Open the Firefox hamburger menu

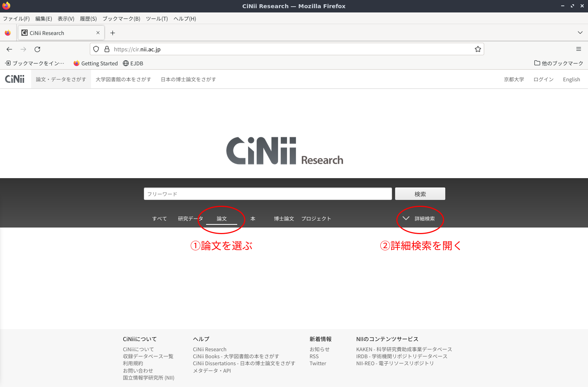pyautogui.click(x=579, y=49)
